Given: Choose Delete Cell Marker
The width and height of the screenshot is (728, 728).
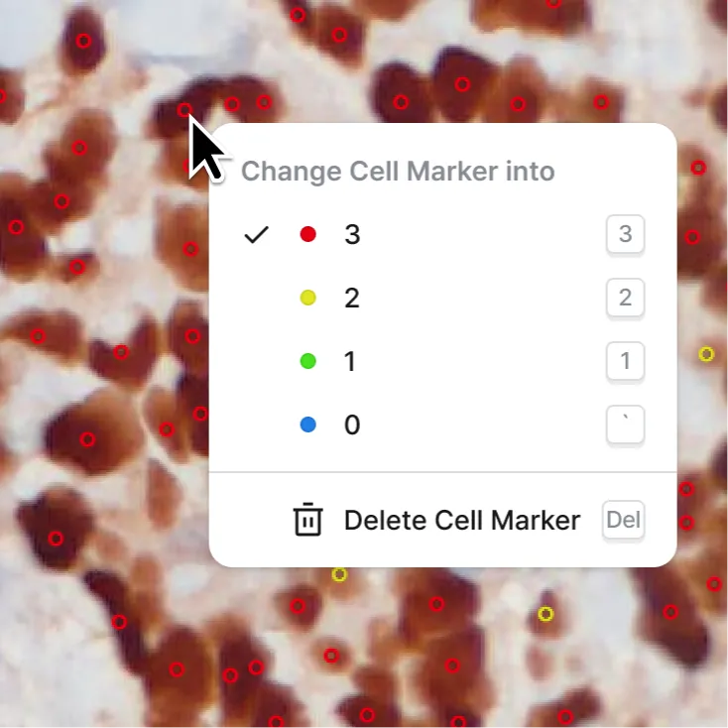Looking at the screenshot, I should pos(443,520).
